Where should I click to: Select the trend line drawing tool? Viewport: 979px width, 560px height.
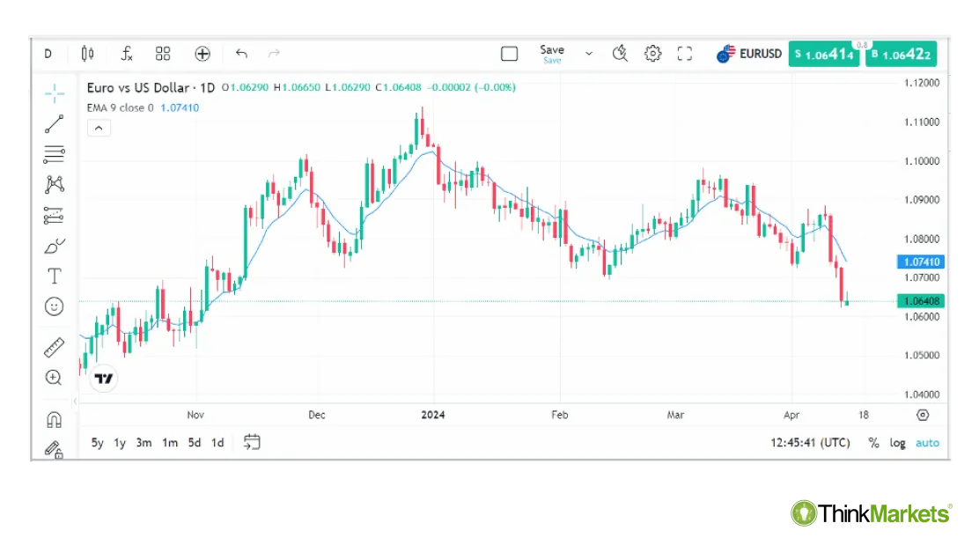tap(54, 123)
